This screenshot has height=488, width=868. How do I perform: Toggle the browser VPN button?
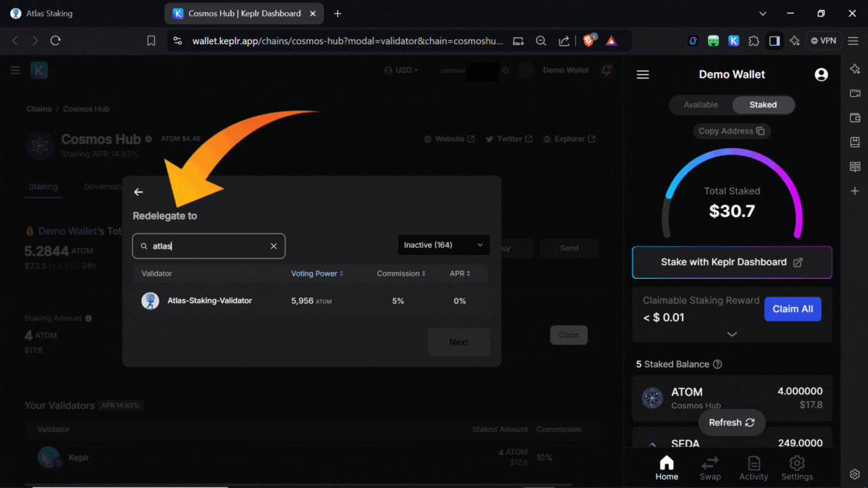(824, 41)
